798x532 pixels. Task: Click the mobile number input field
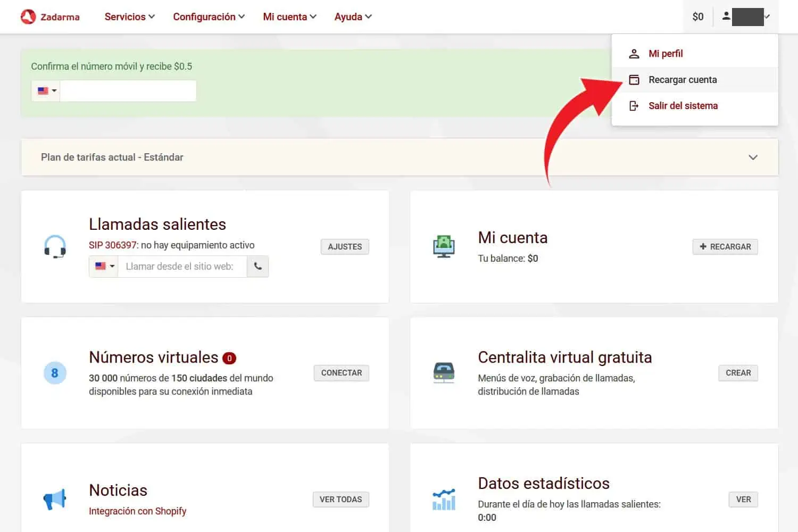(128, 91)
